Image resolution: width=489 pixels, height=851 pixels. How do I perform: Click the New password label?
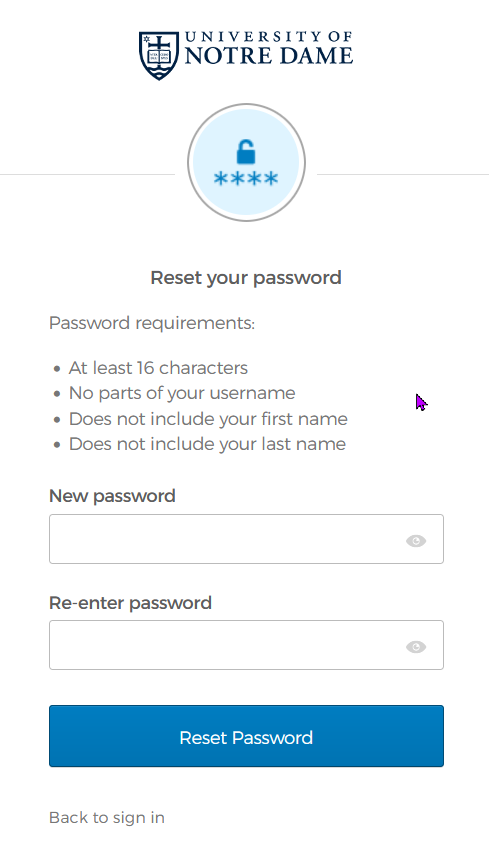coord(112,496)
